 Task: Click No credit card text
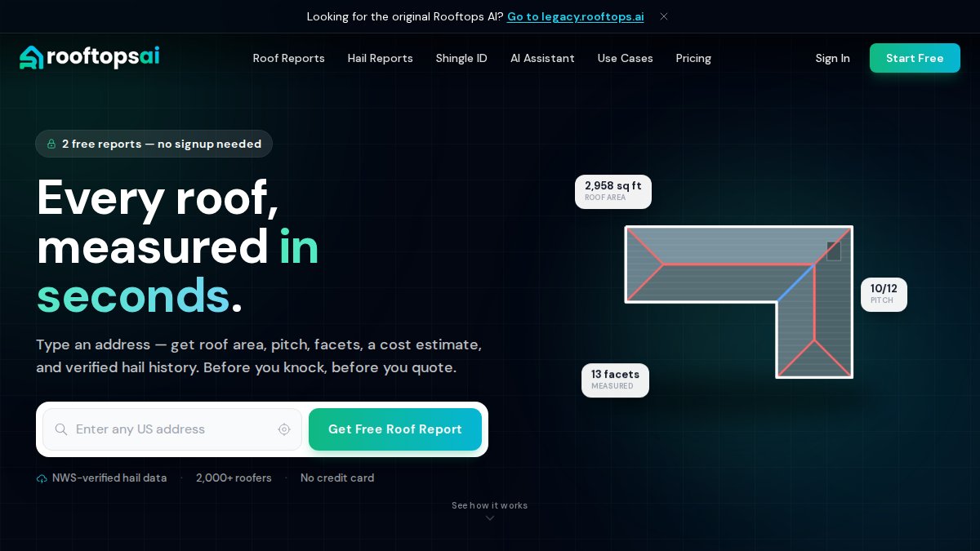tap(337, 478)
